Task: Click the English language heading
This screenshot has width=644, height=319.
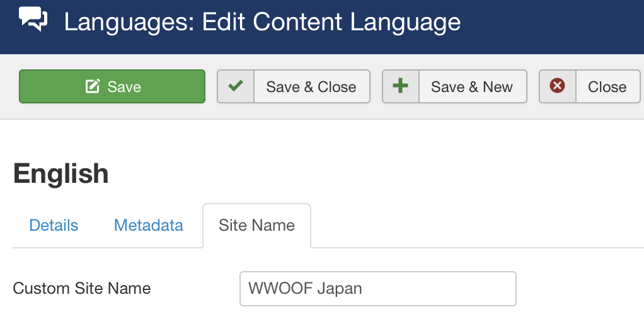Action: click(60, 173)
